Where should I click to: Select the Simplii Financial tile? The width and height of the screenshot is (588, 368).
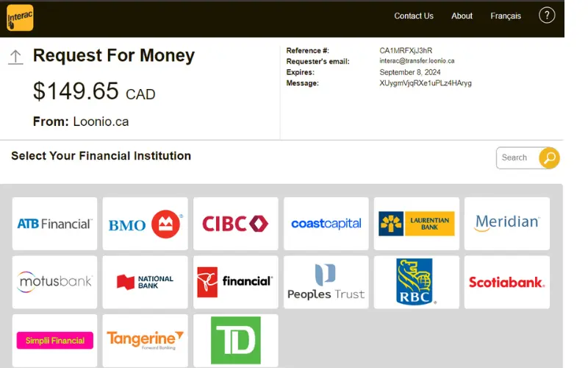54,341
